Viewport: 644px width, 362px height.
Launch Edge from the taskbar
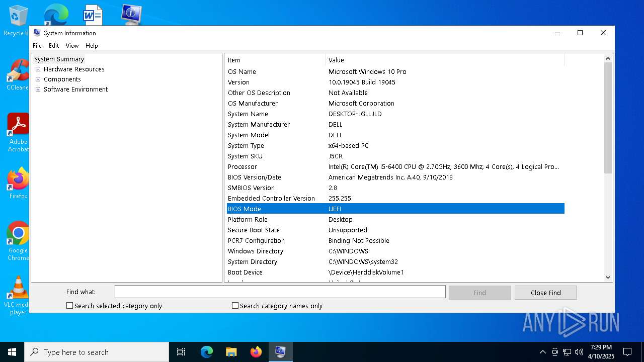coord(207,352)
